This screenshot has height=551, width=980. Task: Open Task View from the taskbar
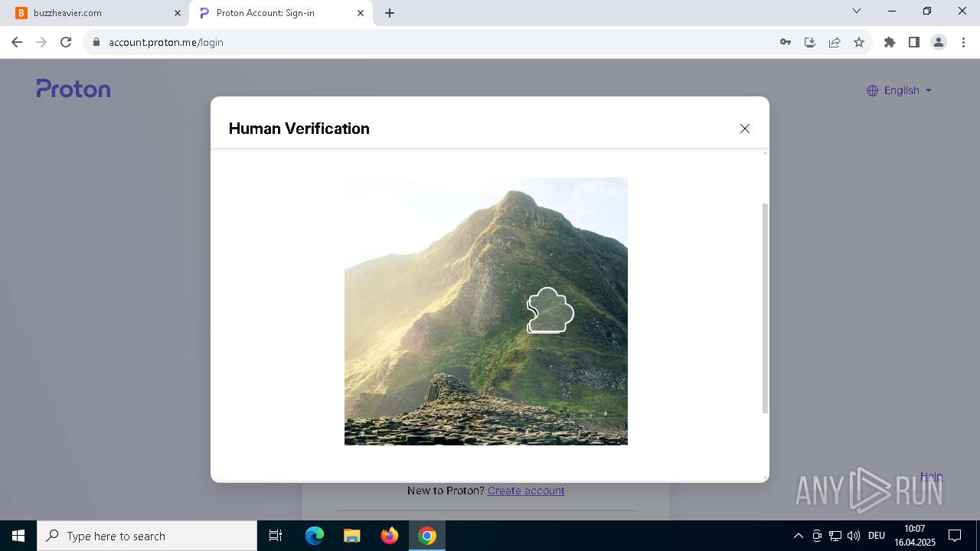tap(276, 536)
